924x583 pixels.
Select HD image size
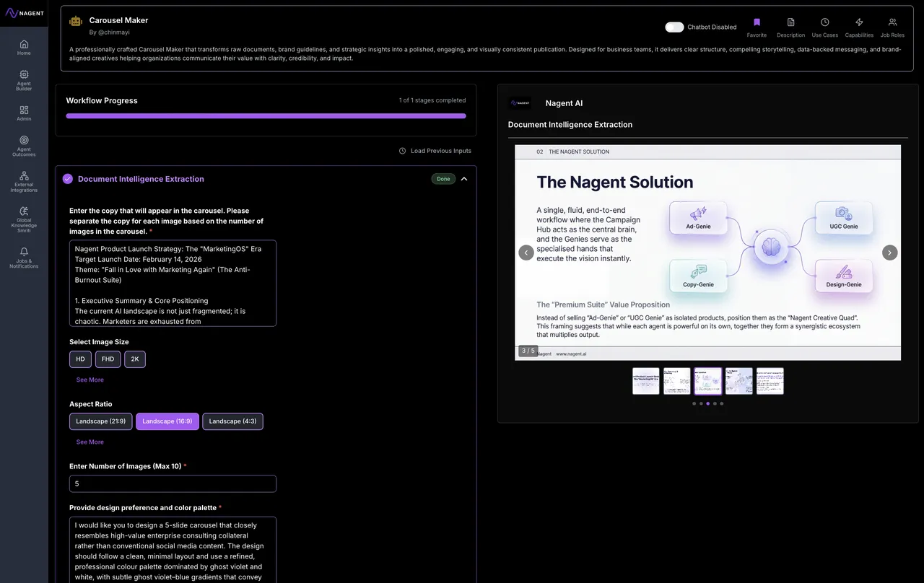tap(80, 359)
